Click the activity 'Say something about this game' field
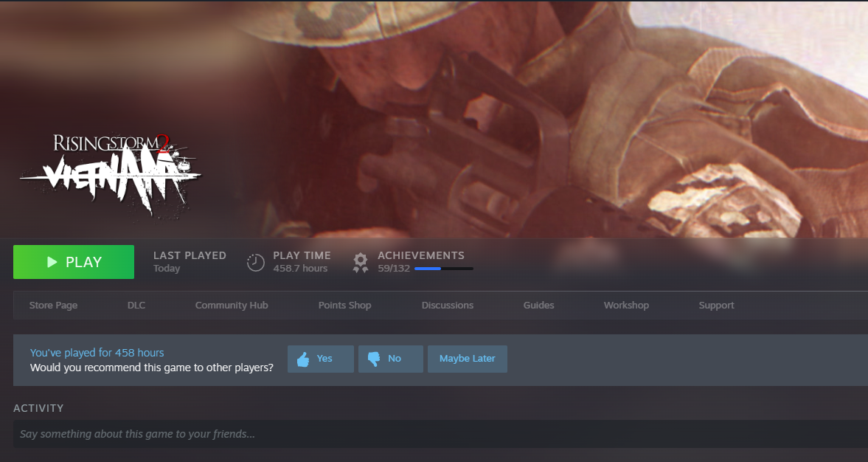 pos(441,434)
